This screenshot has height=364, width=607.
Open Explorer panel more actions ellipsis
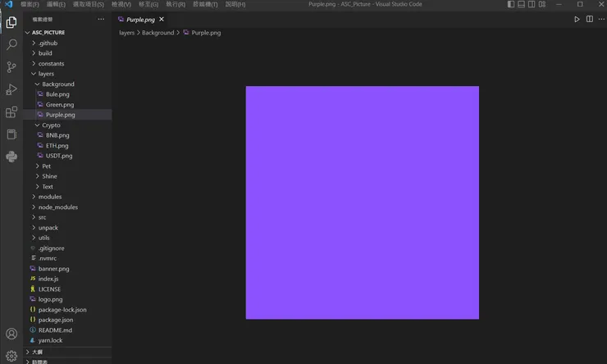(101, 19)
